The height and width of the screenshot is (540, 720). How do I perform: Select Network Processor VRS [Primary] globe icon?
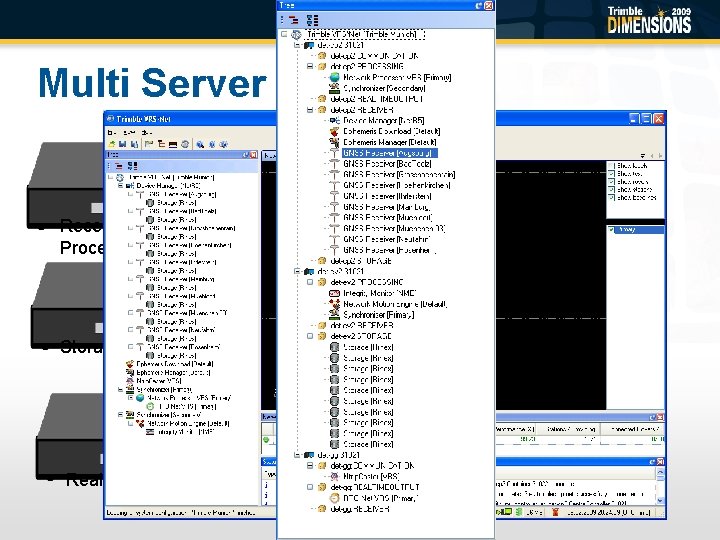coord(334,77)
